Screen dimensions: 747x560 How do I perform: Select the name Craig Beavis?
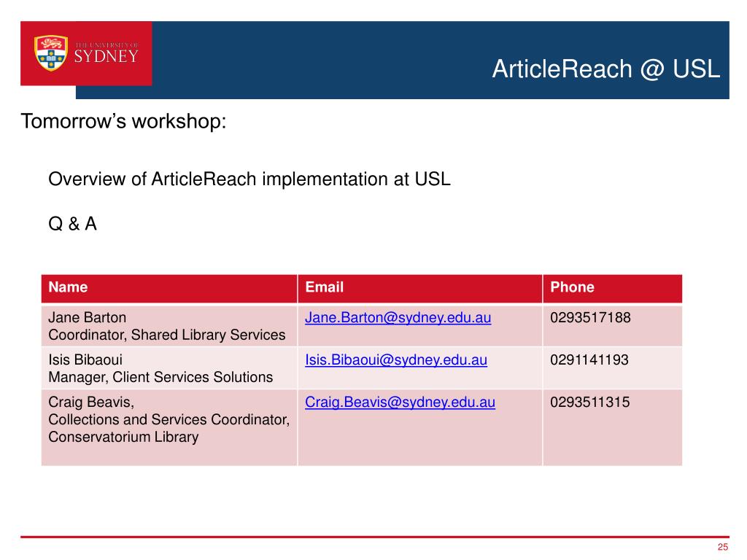[91, 402]
